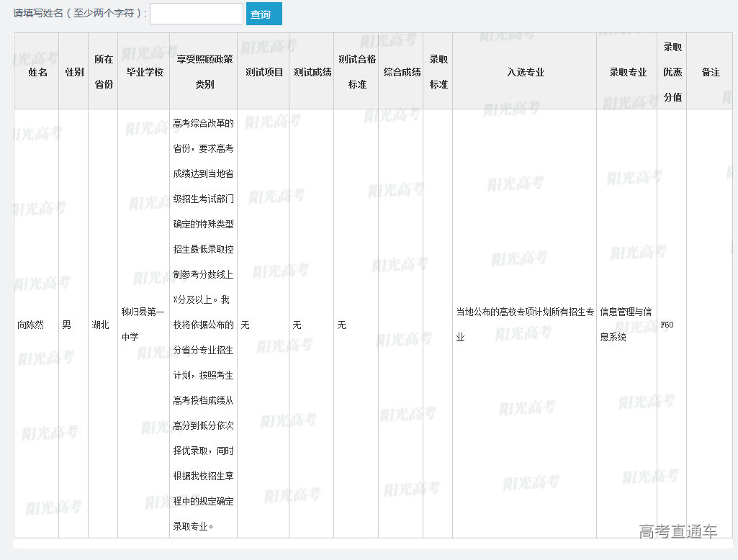Click the 测试成绩 column header

(x=312, y=72)
